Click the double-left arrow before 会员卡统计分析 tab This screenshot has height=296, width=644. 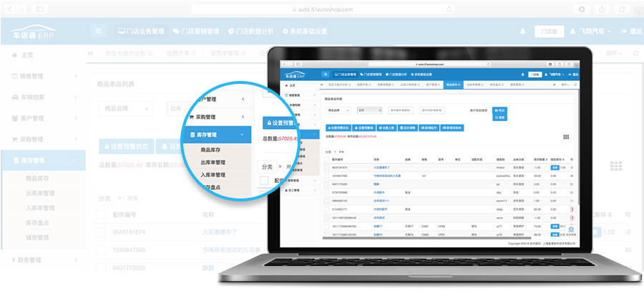pos(90,53)
